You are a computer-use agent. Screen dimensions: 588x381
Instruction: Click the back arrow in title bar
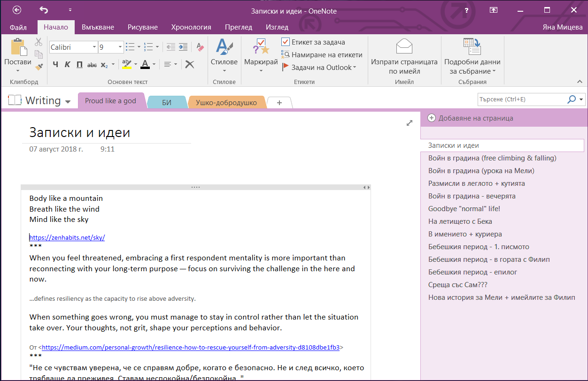(x=17, y=10)
